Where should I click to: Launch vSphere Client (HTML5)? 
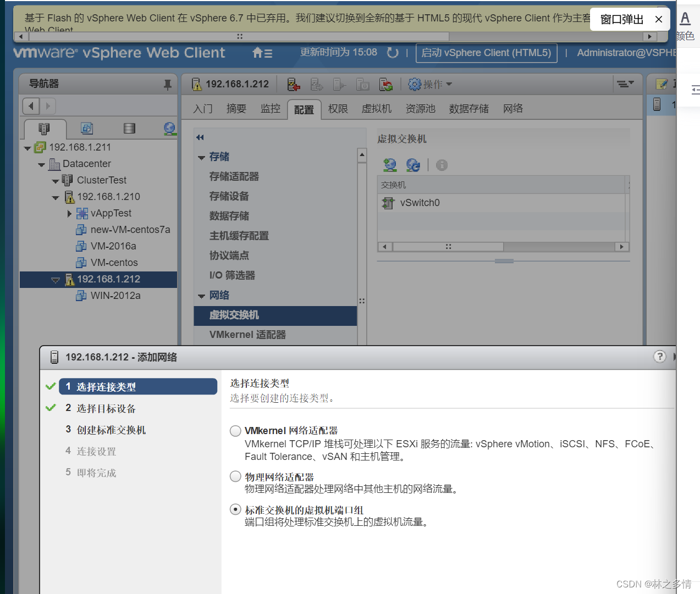coord(486,53)
